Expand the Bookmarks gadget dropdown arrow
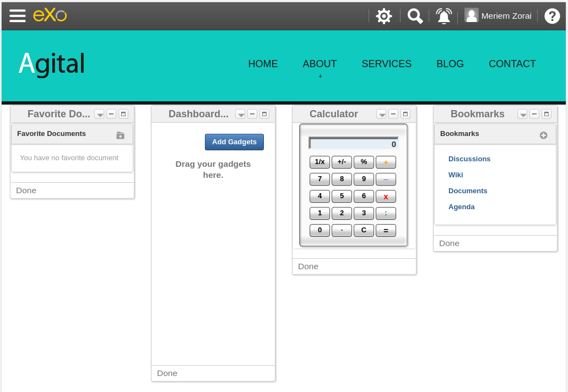 click(522, 114)
